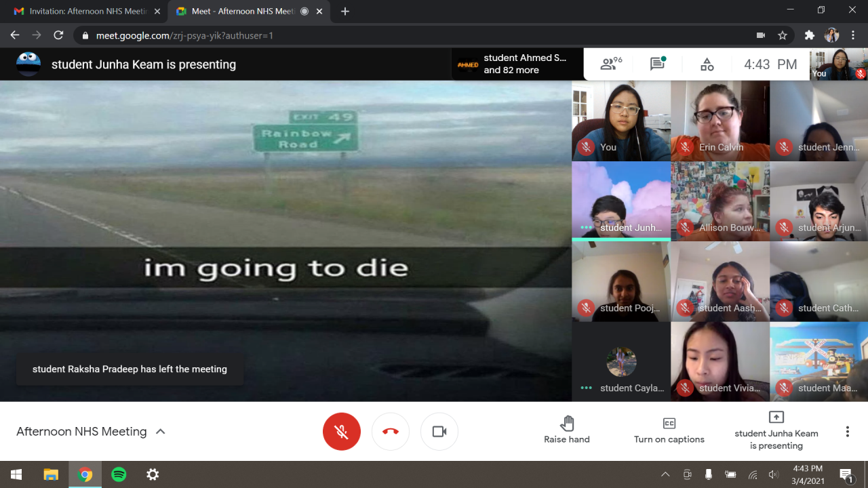Open the Chrome extensions puzzle menu
This screenshot has width=868, height=488.
(x=810, y=35)
